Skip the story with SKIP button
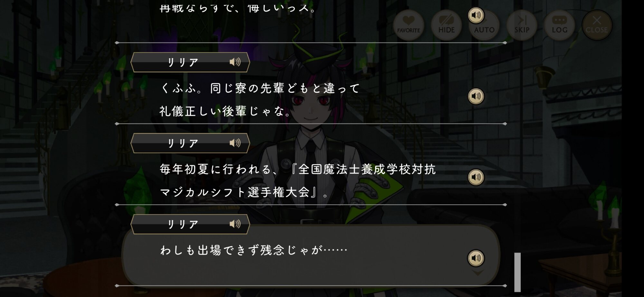The image size is (644, 297). pyautogui.click(x=522, y=25)
